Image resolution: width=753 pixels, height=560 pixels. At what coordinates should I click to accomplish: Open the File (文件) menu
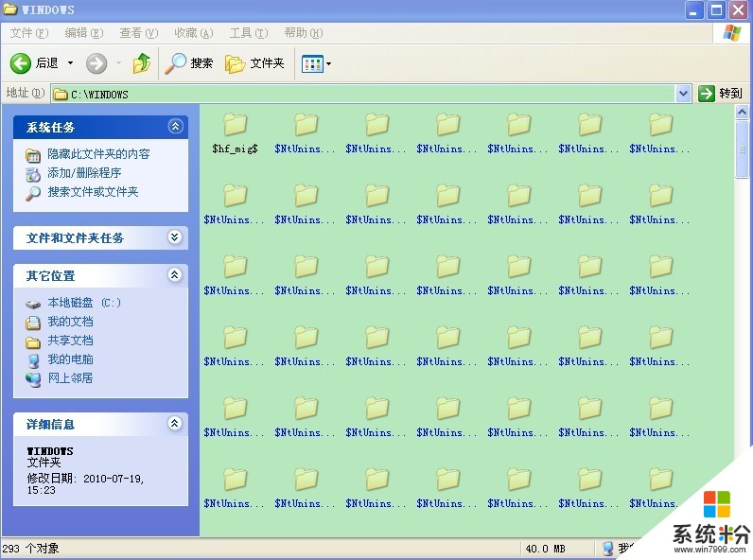(x=29, y=33)
